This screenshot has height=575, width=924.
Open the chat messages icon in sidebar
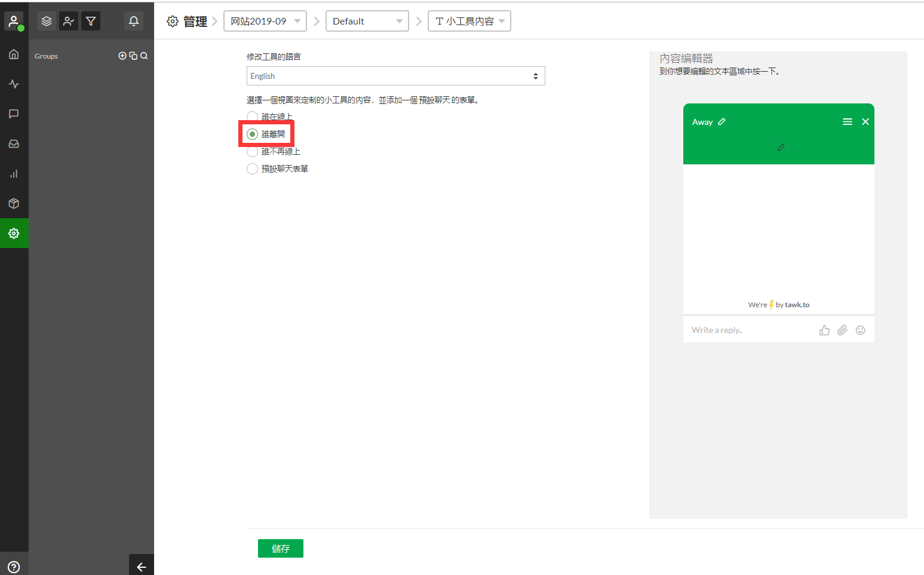tap(14, 114)
